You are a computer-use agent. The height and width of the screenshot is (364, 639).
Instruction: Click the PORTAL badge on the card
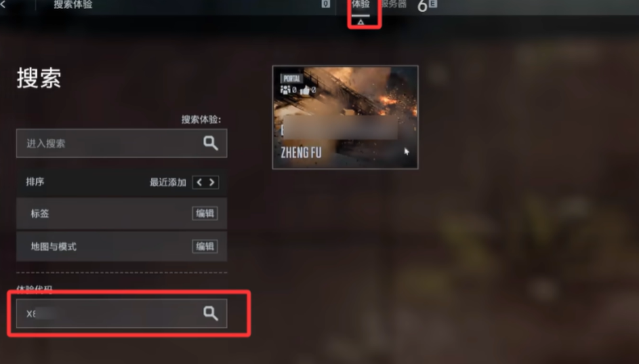[x=292, y=78]
